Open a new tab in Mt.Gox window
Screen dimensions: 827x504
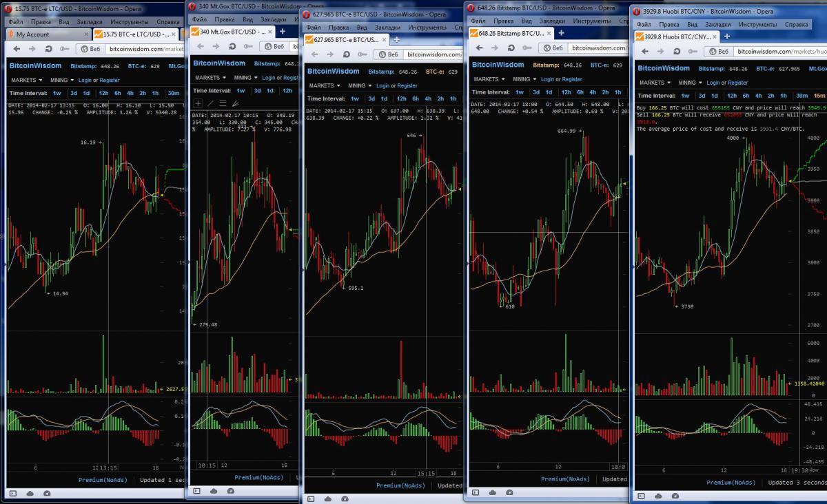(282, 32)
